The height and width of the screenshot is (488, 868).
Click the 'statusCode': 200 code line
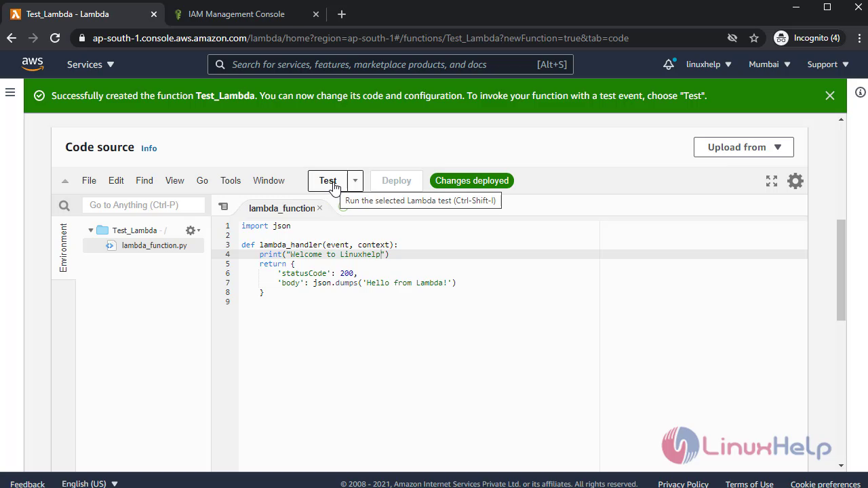pos(317,273)
